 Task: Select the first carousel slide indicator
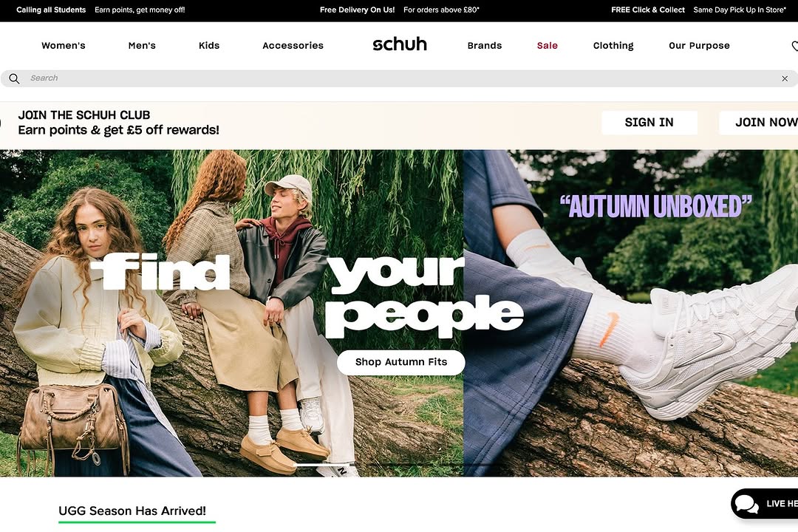pyautogui.click(x=323, y=465)
